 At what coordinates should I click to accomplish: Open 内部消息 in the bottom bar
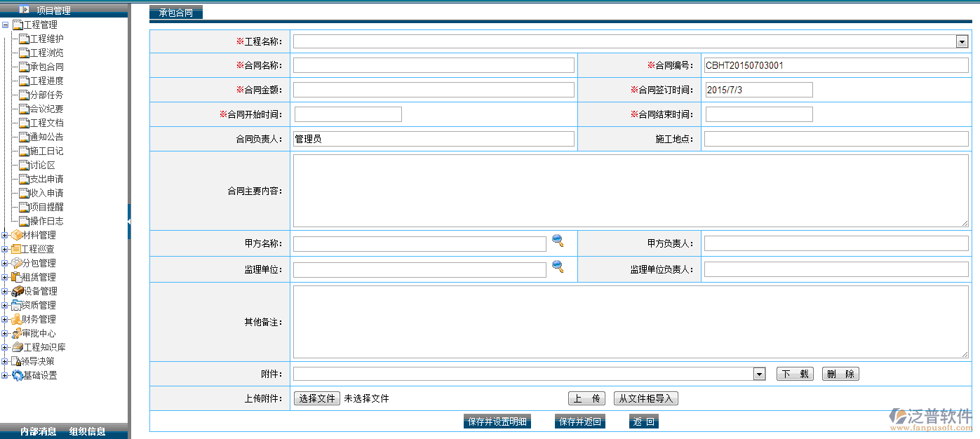pyautogui.click(x=39, y=431)
